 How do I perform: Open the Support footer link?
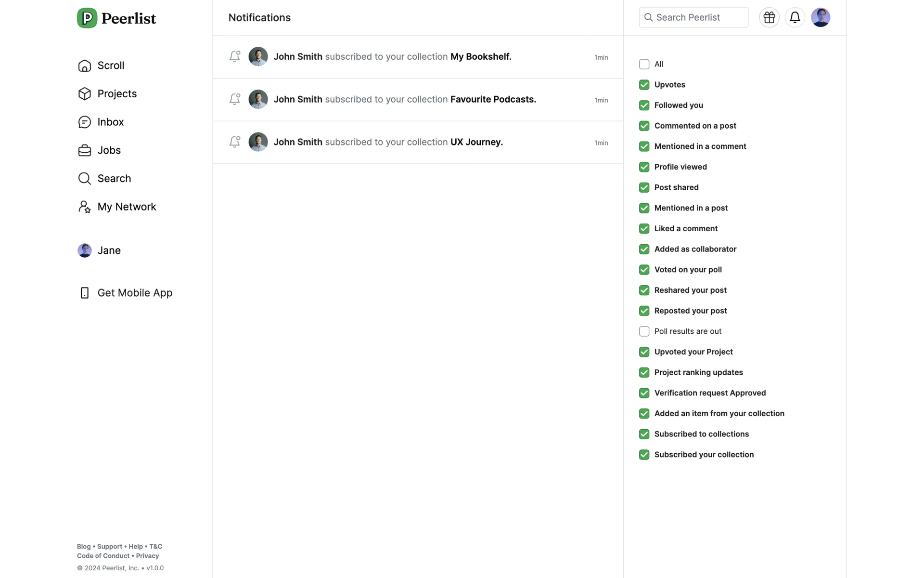click(x=109, y=547)
